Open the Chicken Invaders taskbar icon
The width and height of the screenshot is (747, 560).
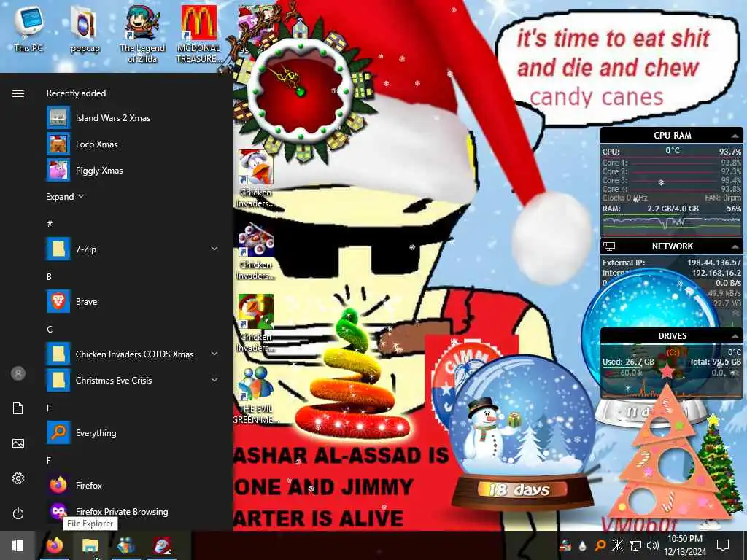[x=162, y=545]
